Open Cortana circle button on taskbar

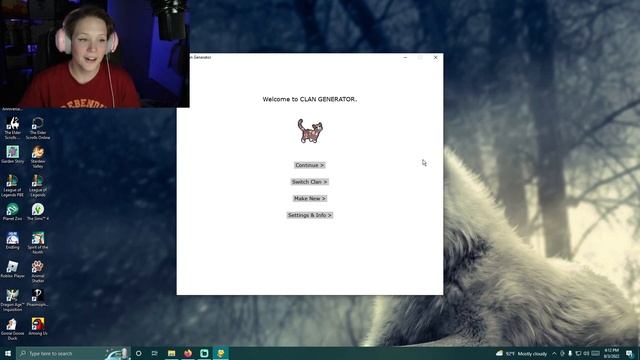coord(138,353)
